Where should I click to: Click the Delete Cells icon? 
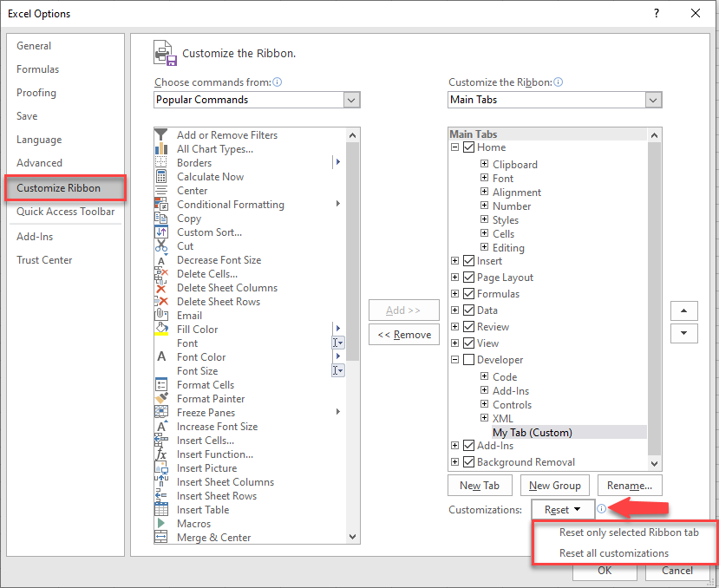click(161, 274)
